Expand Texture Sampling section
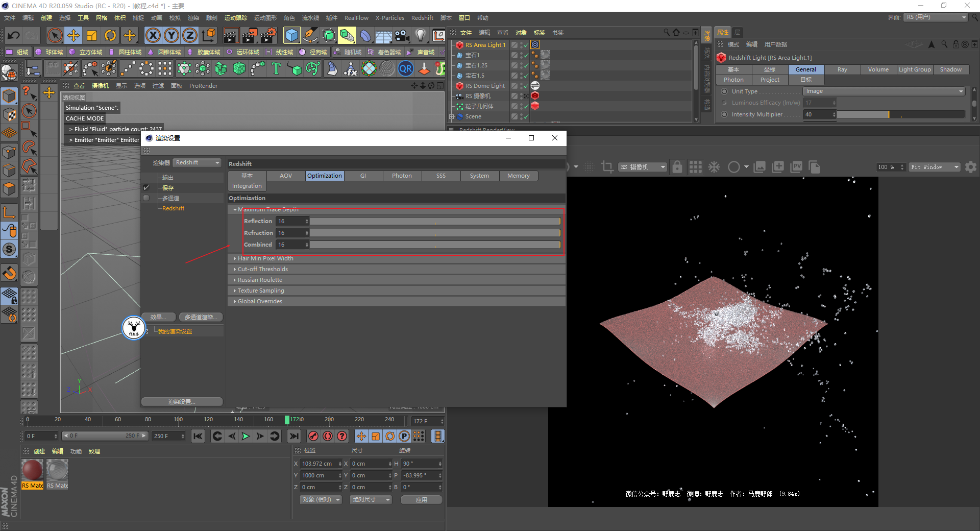The image size is (980, 531). (x=235, y=291)
